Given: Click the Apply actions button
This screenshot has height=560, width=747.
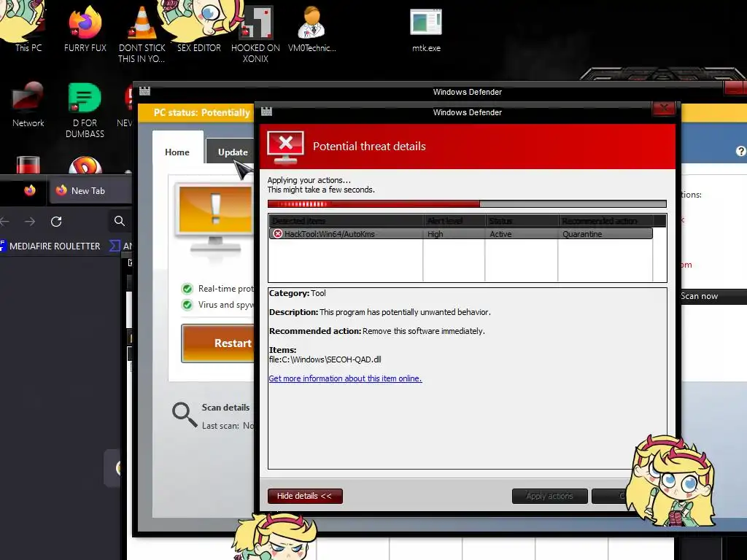Looking at the screenshot, I should pyautogui.click(x=550, y=496).
